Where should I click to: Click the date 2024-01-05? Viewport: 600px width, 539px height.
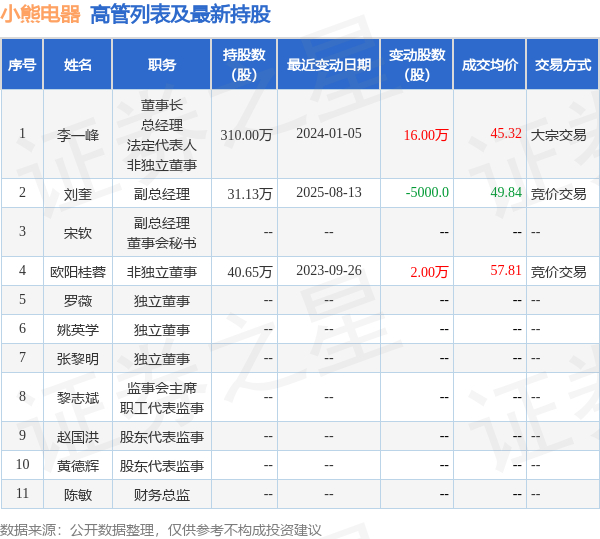point(329,133)
